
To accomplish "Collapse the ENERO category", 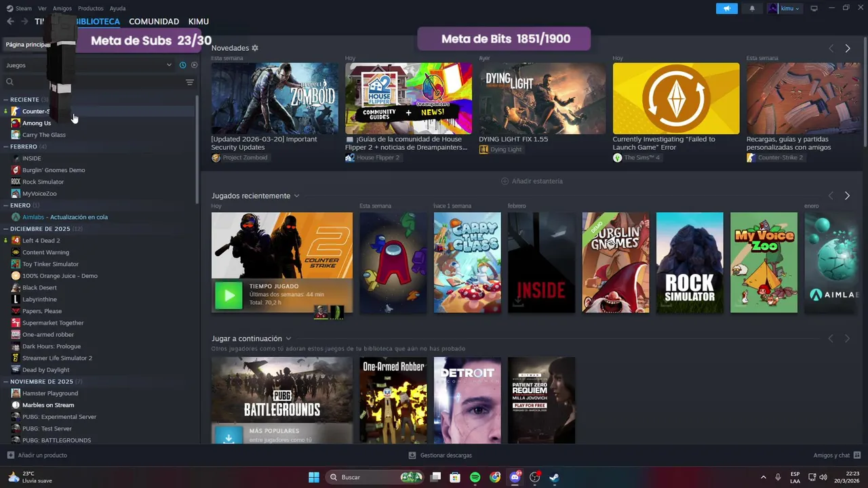I will [x=5, y=205].
